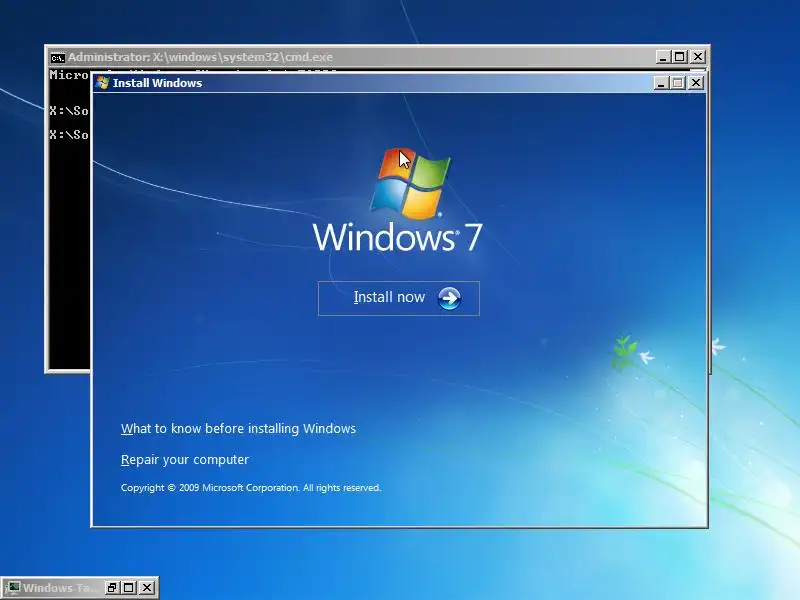
Task: Close the cmd.exe Administrator window
Action: [x=698, y=57]
